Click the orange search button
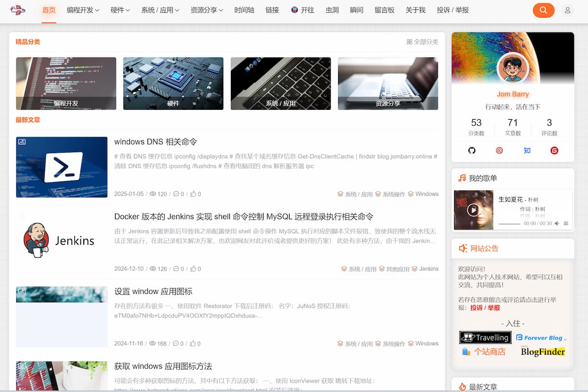The image size is (588, 392). coord(543,10)
